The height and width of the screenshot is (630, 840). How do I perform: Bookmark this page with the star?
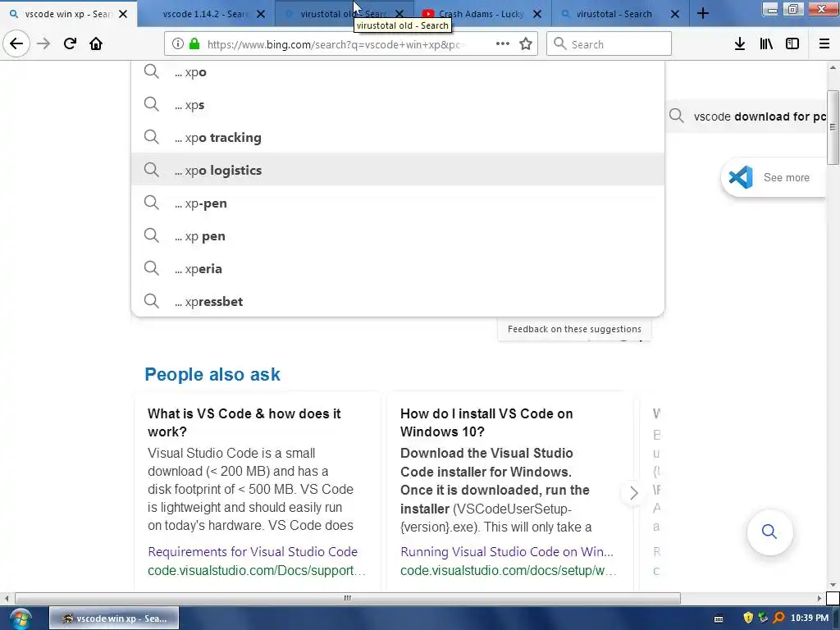(x=526, y=44)
